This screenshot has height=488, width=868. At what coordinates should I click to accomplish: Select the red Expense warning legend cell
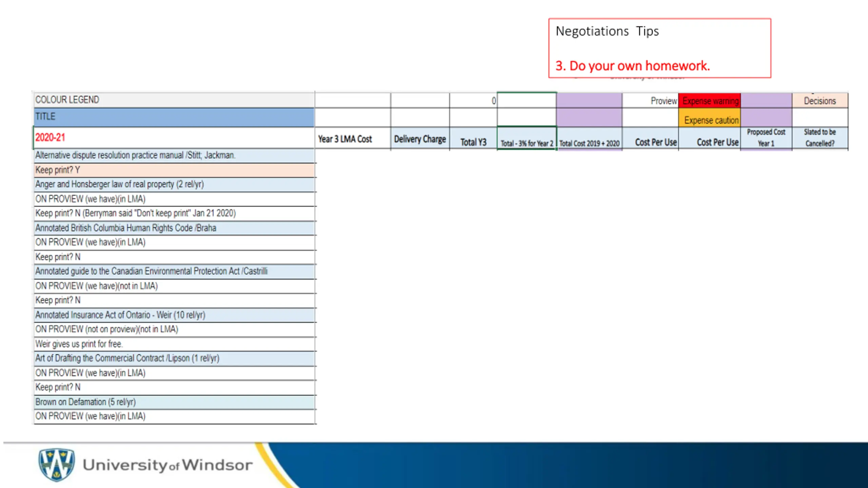[x=709, y=101]
